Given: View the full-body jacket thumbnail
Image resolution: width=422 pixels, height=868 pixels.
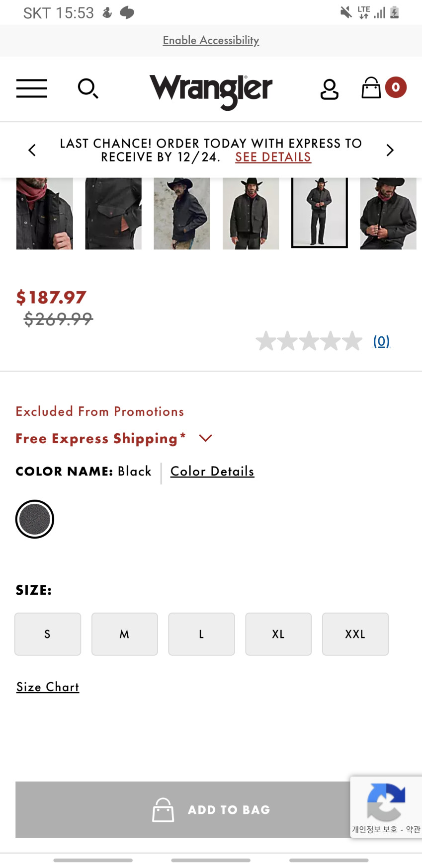Looking at the screenshot, I should coord(319,213).
